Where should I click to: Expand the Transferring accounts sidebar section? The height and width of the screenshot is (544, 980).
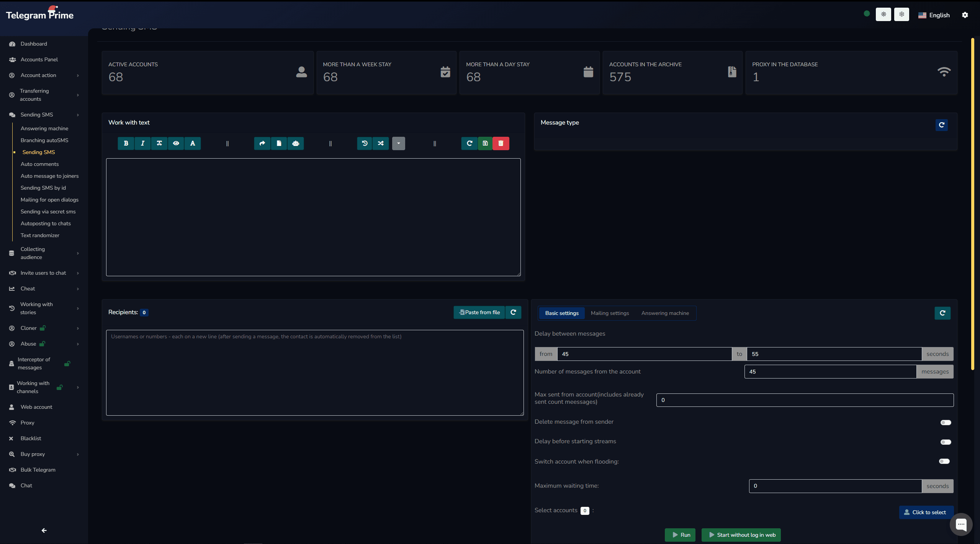(44, 95)
